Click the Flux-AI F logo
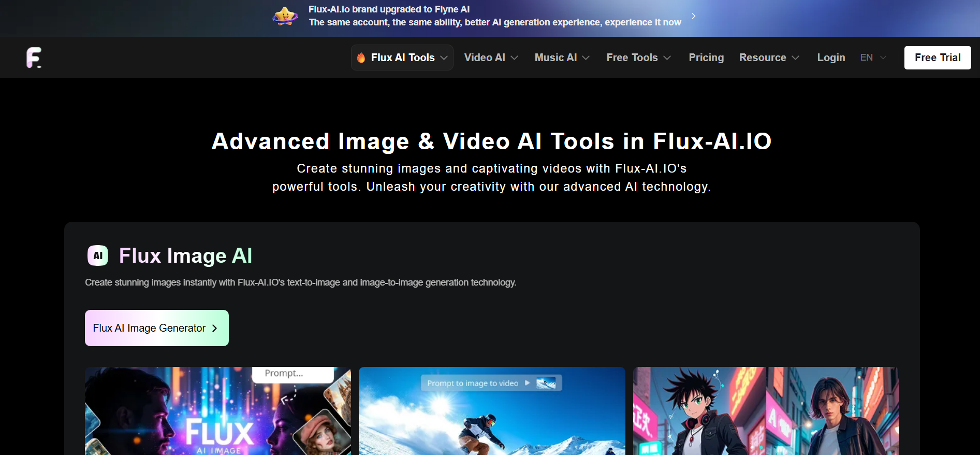Image resolution: width=980 pixels, height=455 pixels. 34,58
